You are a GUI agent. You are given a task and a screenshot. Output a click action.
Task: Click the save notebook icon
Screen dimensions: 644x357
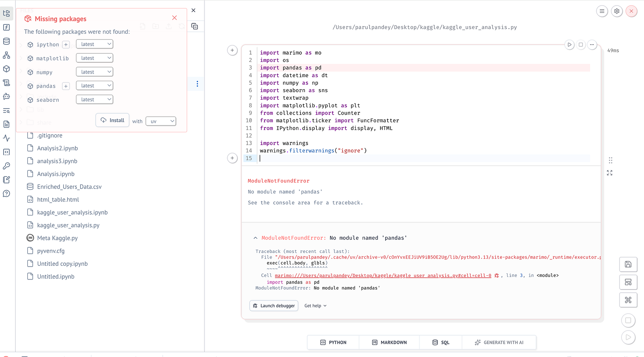[x=628, y=264]
